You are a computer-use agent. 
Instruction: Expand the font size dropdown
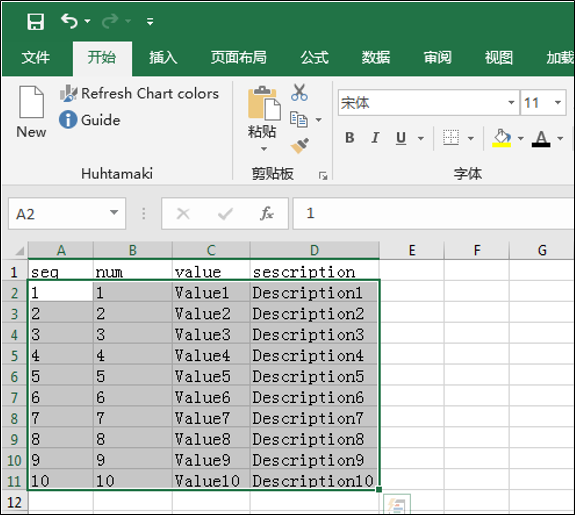[558, 103]
